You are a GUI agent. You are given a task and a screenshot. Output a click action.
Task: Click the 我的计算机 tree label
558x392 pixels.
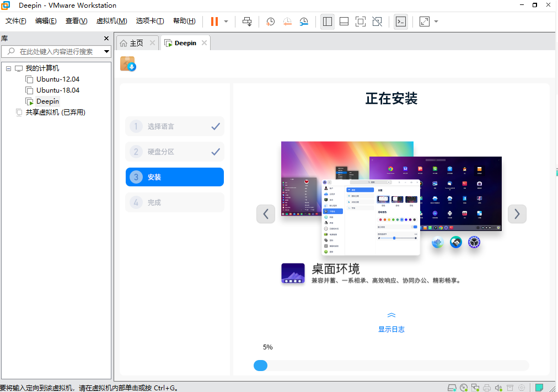(x=42, y=68)
